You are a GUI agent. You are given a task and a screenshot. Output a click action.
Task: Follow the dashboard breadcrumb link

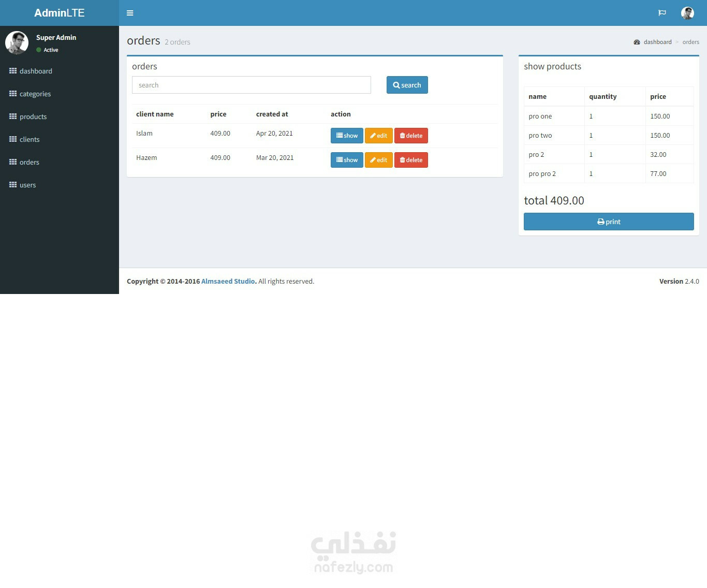[x=658, y=42]
